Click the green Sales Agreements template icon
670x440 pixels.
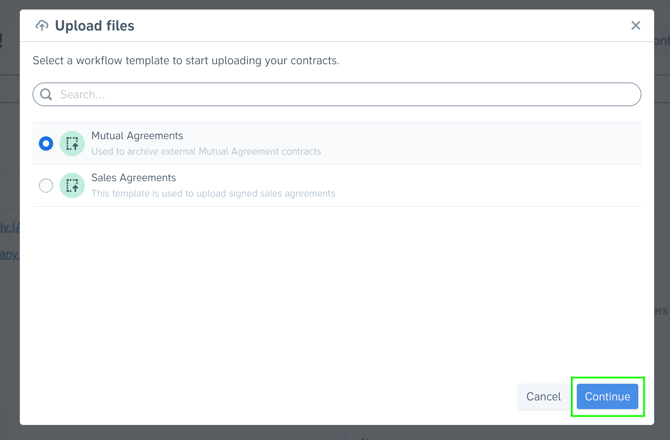72,185
